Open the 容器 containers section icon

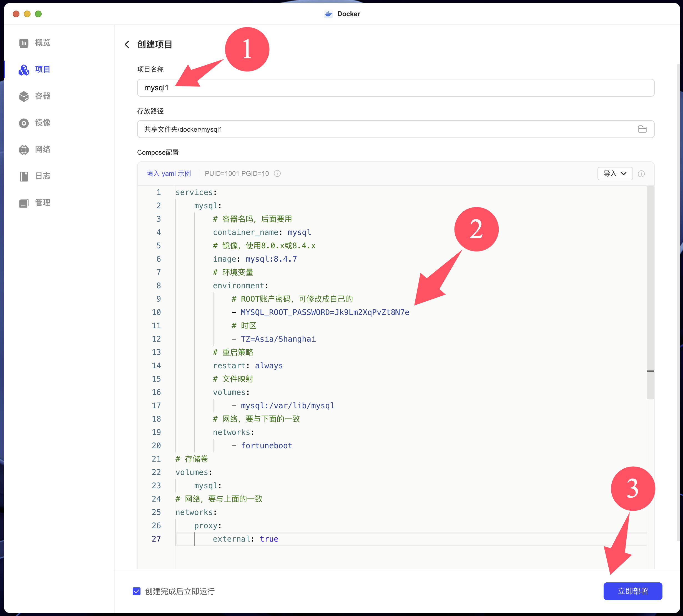tap(24, 96)
